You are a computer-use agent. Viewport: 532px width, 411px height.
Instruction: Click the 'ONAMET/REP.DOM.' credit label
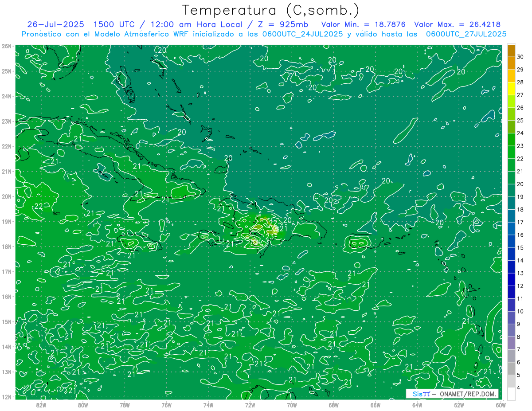coord(467,394)
